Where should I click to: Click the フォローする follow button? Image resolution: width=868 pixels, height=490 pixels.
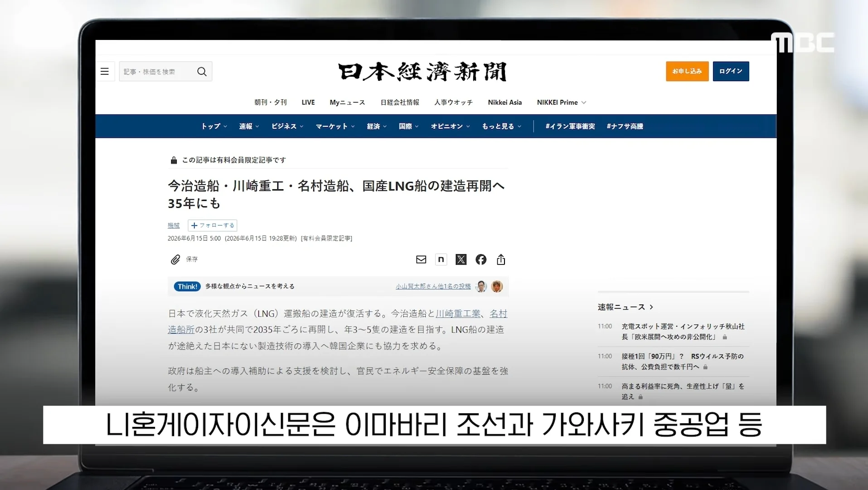pyautogui.click(x=213, y=225)
